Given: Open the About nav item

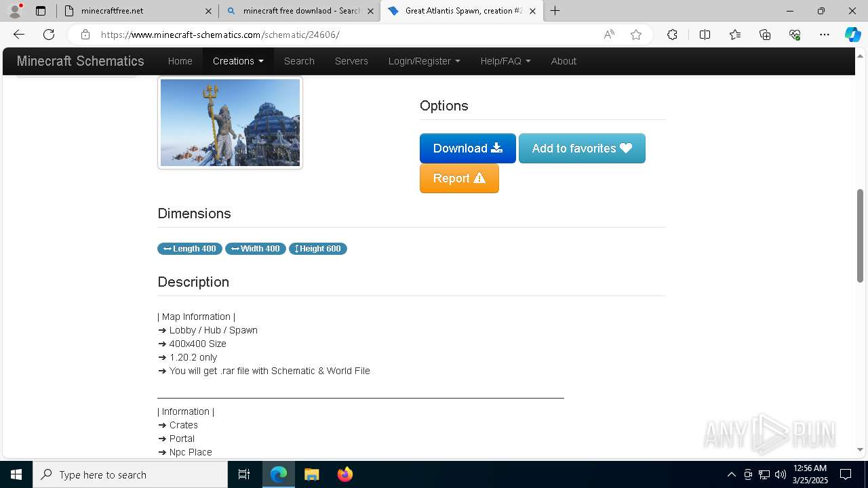Looking at the screenshot, I should (x=564, y=61).
